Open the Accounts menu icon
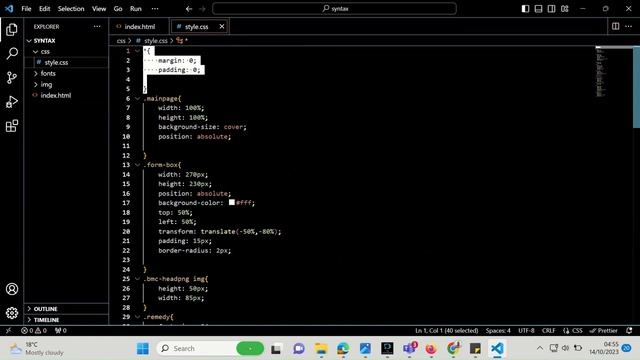This screenshot has width=640, height=360. pyautogui.click(x=12, y=289)
